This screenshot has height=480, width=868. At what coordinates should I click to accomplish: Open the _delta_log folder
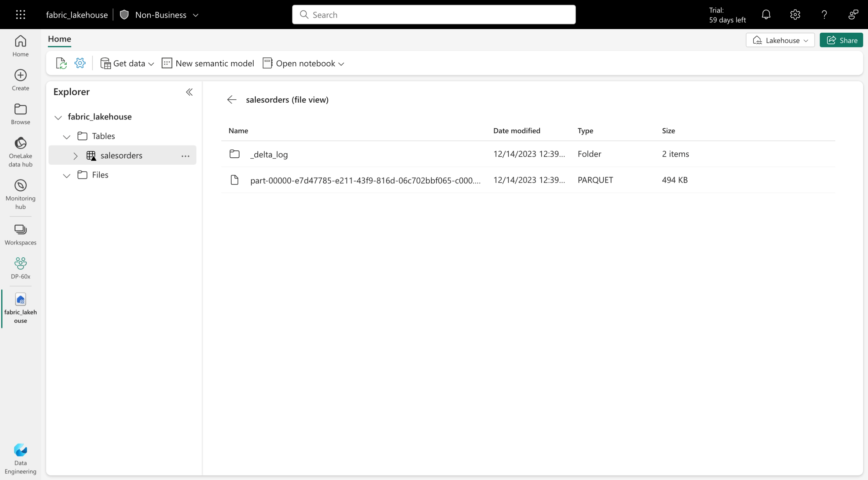pos(269,153)
